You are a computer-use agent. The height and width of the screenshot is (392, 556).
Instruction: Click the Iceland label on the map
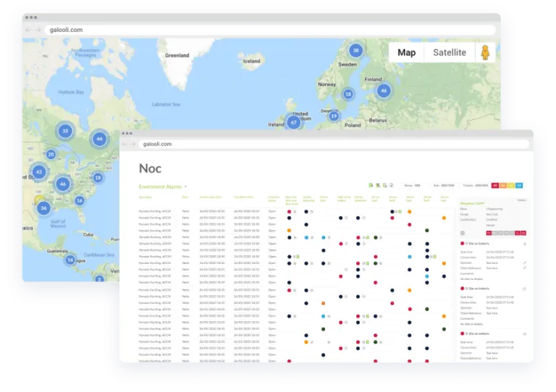click(251, 61)
